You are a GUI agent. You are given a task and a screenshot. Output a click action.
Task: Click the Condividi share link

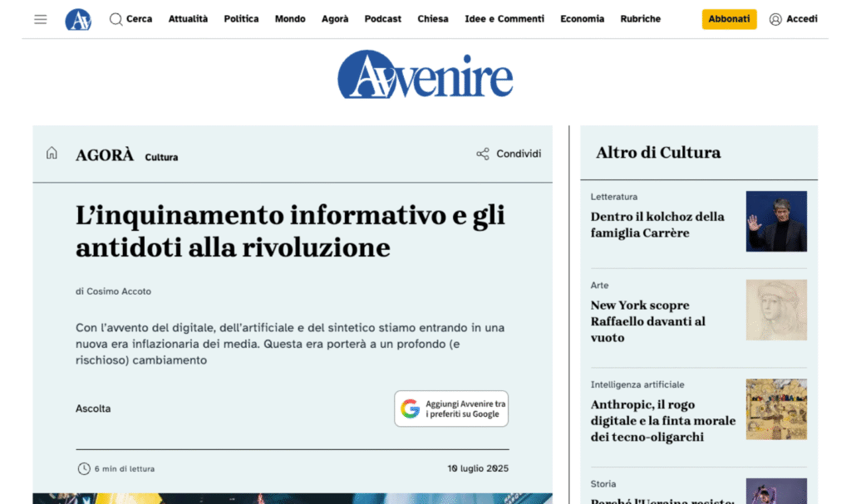(x=519, y=154)
